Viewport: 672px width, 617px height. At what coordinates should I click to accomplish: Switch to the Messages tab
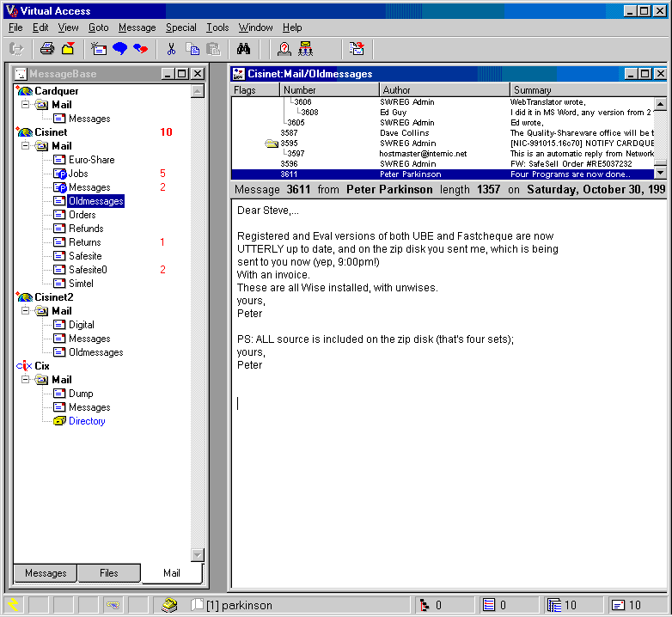click(46, 573)
